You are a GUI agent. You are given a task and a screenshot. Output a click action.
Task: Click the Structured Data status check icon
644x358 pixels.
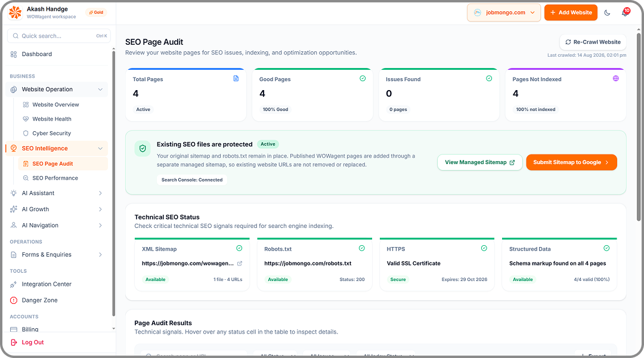point(606,248)
